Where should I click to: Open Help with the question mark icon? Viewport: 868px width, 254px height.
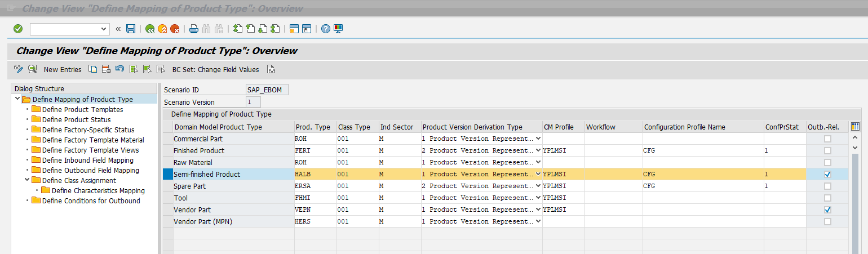(326, 29)
